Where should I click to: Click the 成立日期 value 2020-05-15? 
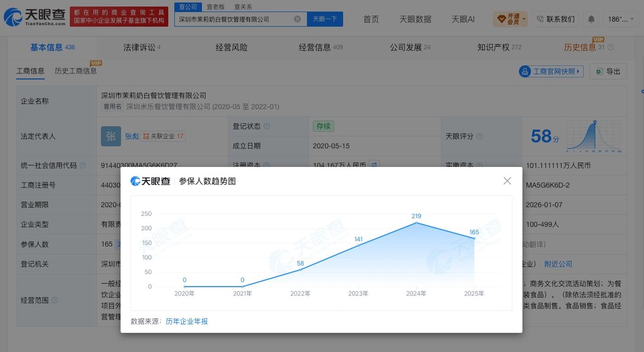pos(331,146)
